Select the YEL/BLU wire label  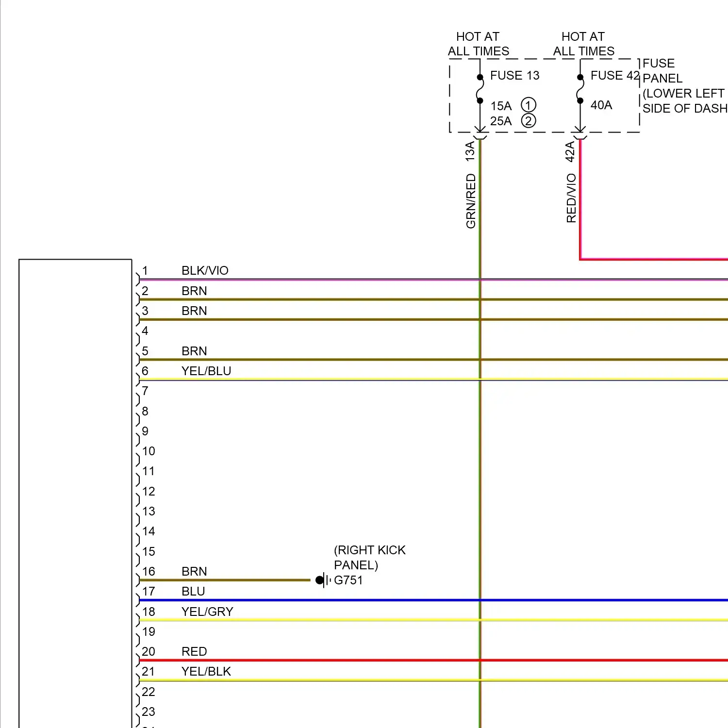pyautogui.click(x=206, y=371)
